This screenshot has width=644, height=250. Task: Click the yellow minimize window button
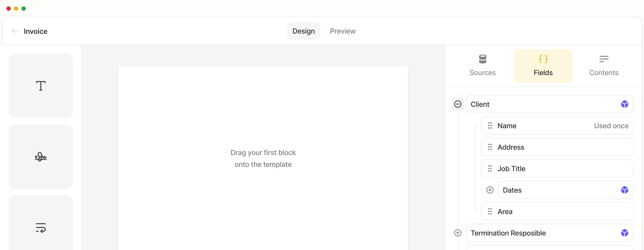pyautogui.click(x=16, y=8)
